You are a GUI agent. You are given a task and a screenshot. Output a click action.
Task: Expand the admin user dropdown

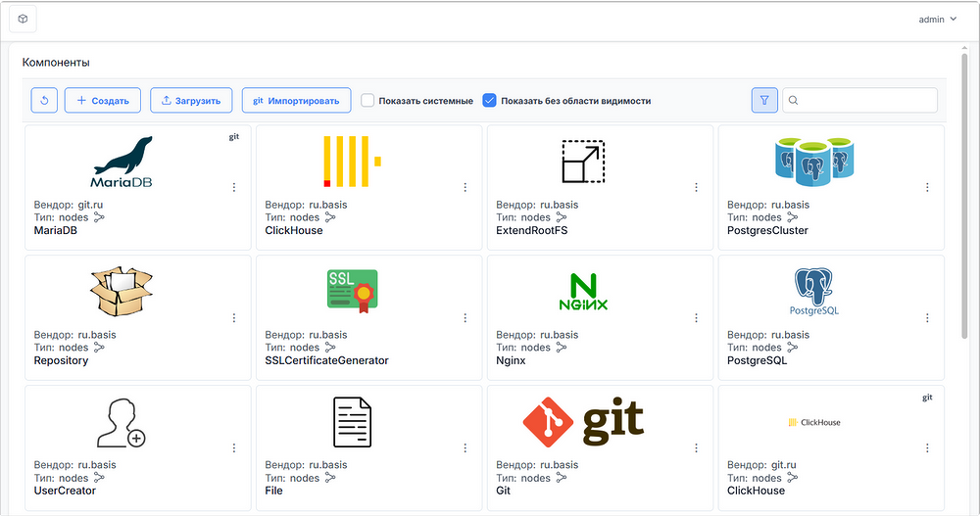(x=938, y=20)
